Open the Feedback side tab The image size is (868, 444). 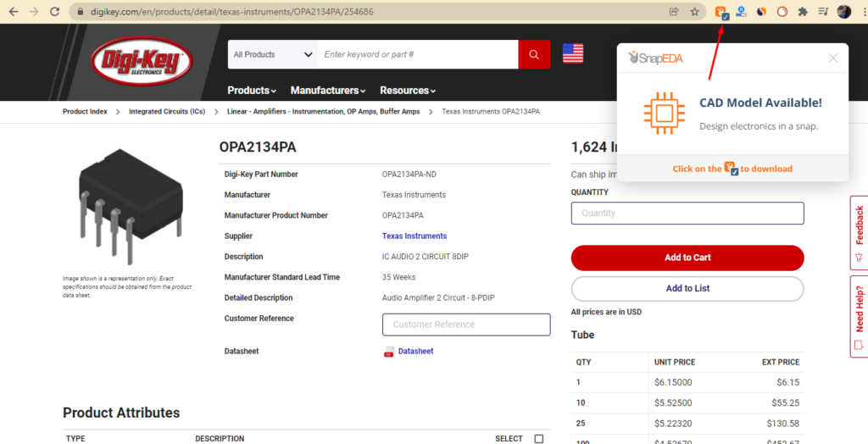(x=859, y=232)
